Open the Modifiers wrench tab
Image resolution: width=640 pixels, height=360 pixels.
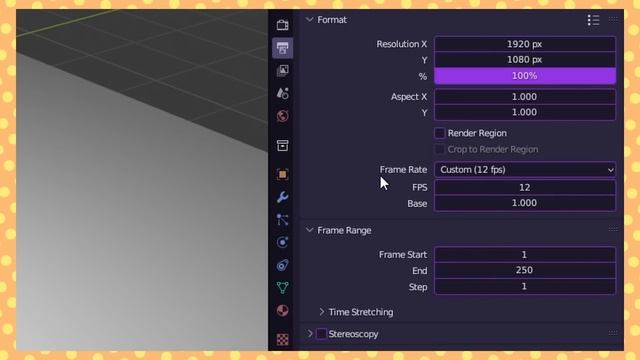pyautogui.click(x=282, y=197)
